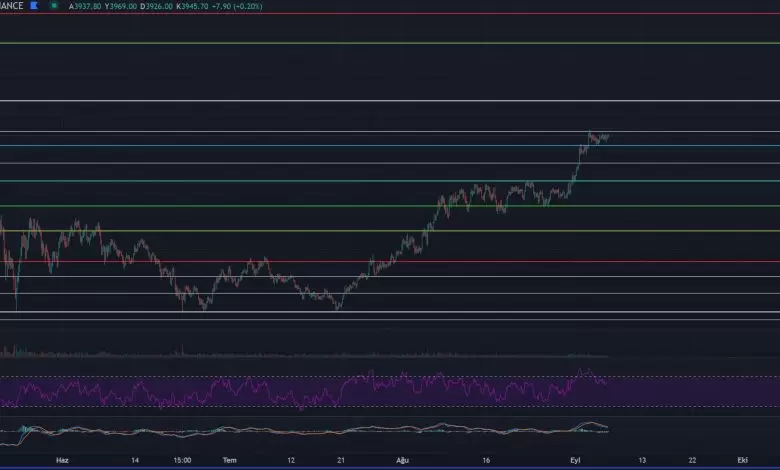The image size is (780, 470).
Task: Click the Tem label on the time axis
Action: 229,461
